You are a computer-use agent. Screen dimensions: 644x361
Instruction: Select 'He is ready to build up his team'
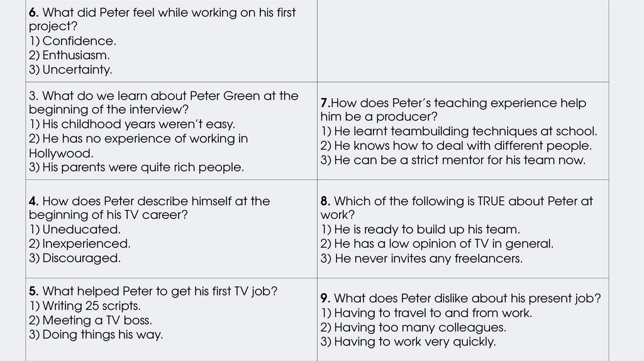(420, 230)
